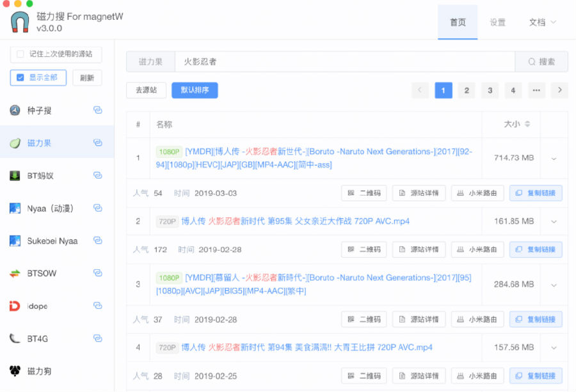This screenshot has height=392, width=576.
Task: Select the idope source icon
Action: [15, 306]
